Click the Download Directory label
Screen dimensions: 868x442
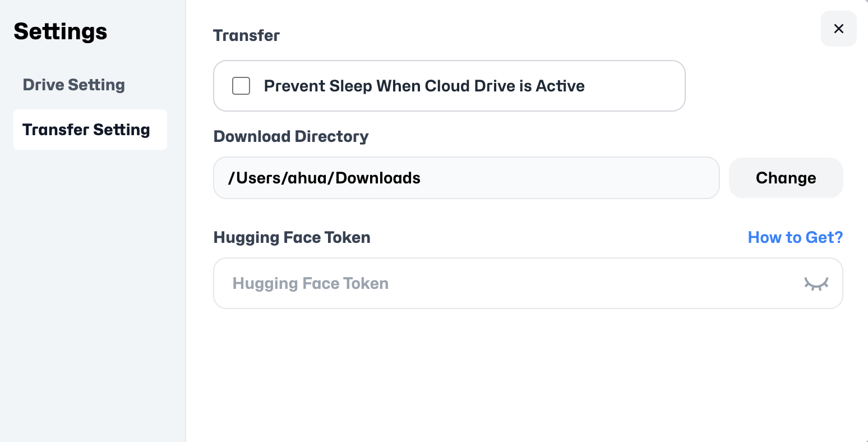291,136
